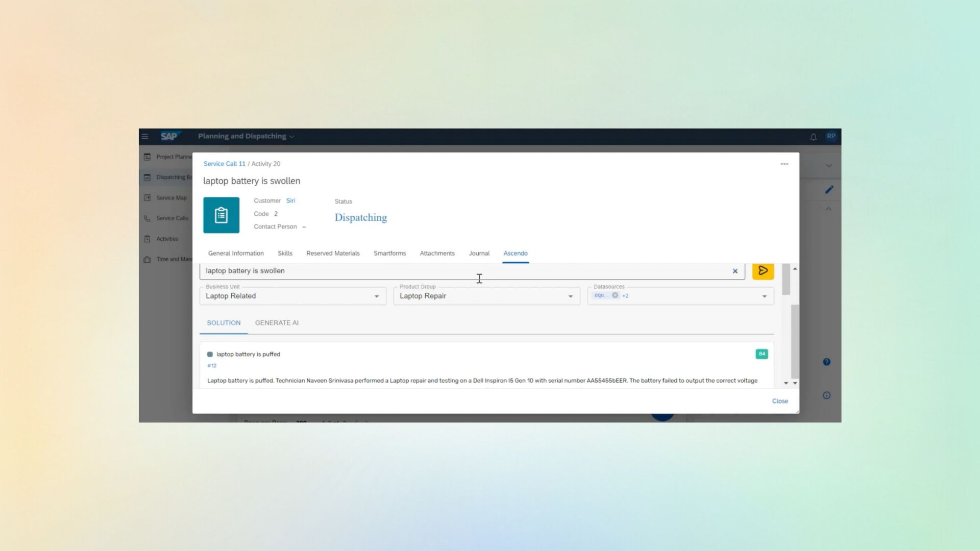This screenshot has height=551, width=980.
Task: Open the Service Call 11 breadcrumb link
Action: click(x=224, y=164)
